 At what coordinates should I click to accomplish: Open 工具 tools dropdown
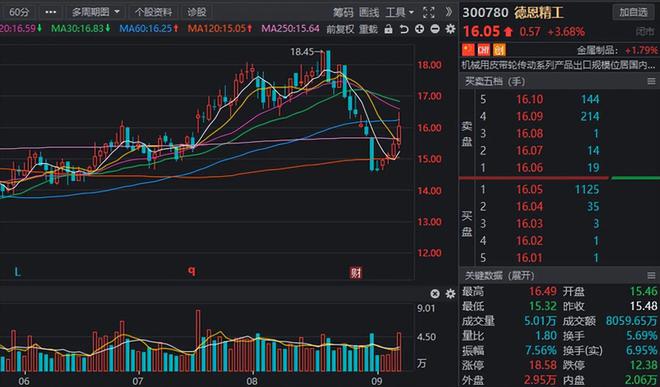click(400, 12)
